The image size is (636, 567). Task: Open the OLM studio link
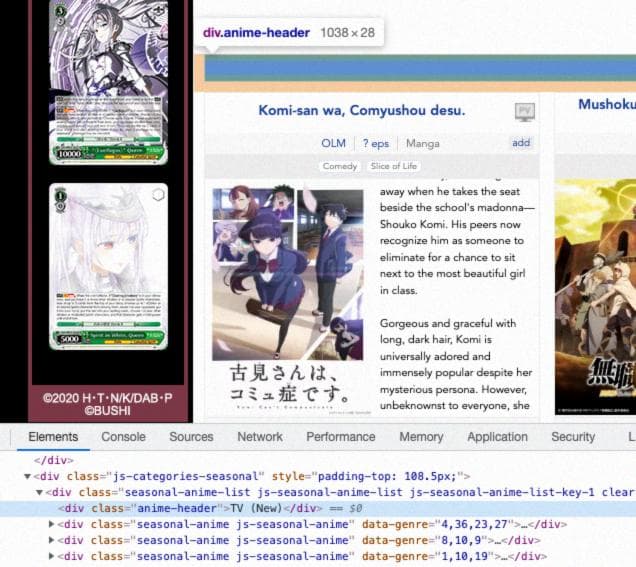[333, 143]
